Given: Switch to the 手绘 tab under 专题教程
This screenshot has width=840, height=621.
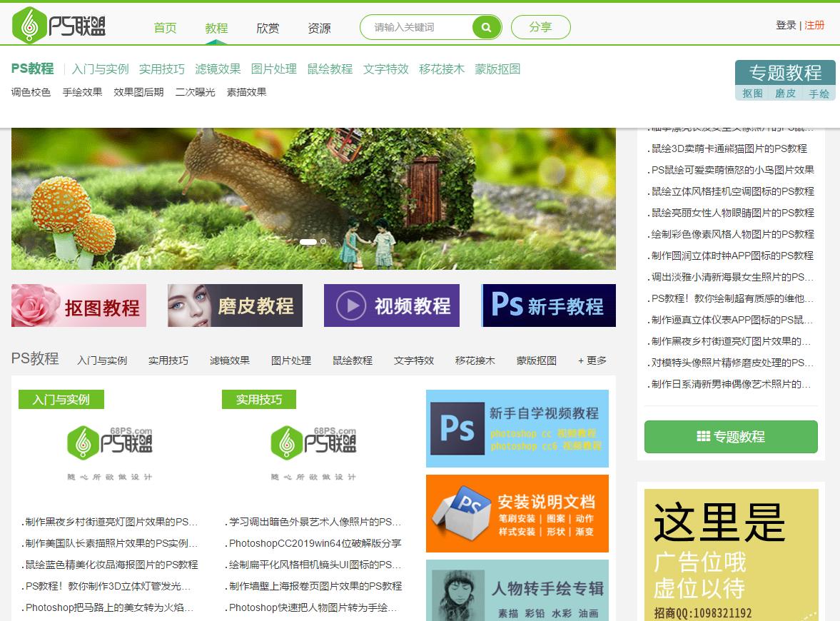Looking at the screenshot, I should click(818, 94).
